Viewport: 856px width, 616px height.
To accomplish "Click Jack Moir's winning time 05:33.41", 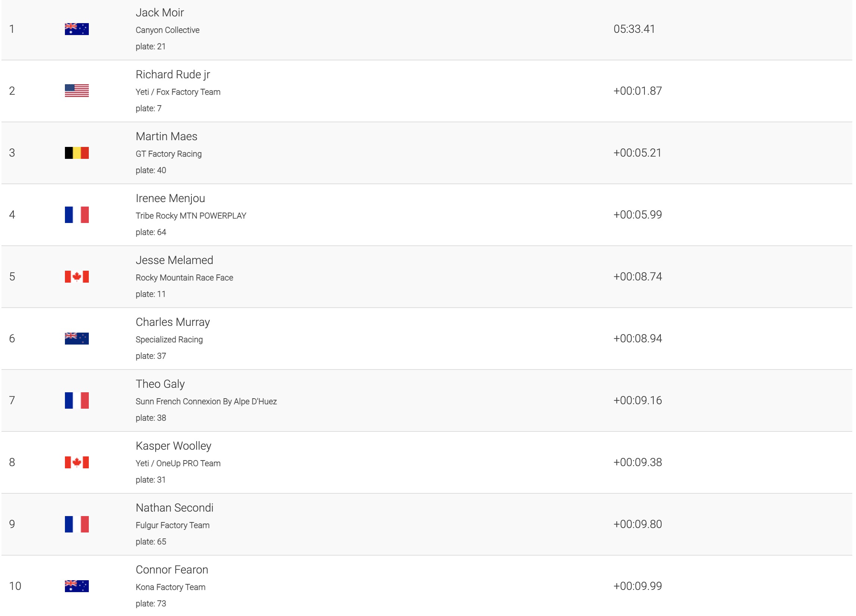I will pyautogui.click(x=634, y=29).
